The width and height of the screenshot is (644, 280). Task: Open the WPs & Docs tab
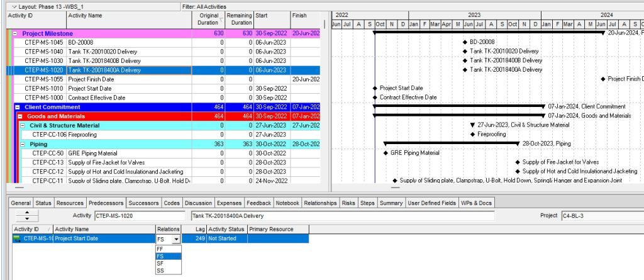click(x=475, y=203)
